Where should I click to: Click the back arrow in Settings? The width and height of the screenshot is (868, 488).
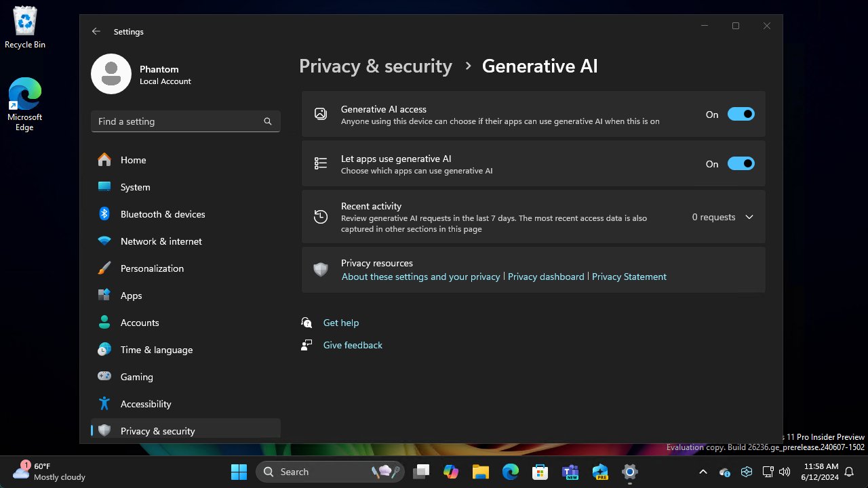click(x=96, y=31)
